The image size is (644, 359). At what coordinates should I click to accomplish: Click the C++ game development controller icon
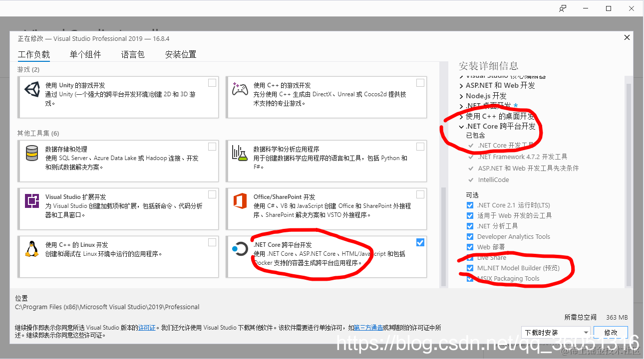240,89
